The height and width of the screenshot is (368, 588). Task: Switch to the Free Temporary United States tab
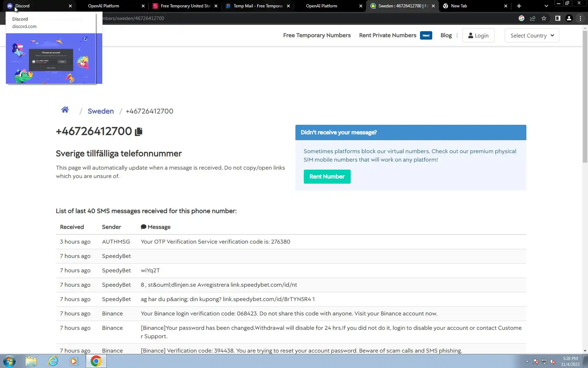point(185,6)
